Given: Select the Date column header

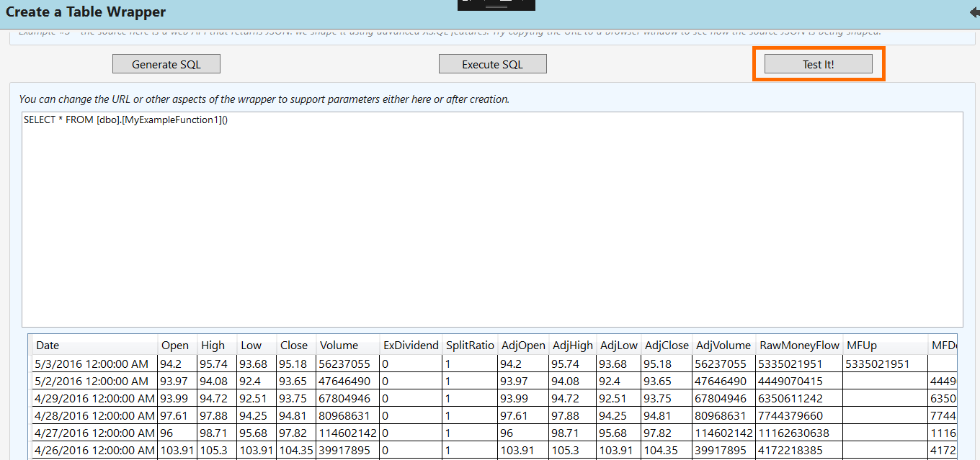Looking at the screenshot, I should coord(95,346).
